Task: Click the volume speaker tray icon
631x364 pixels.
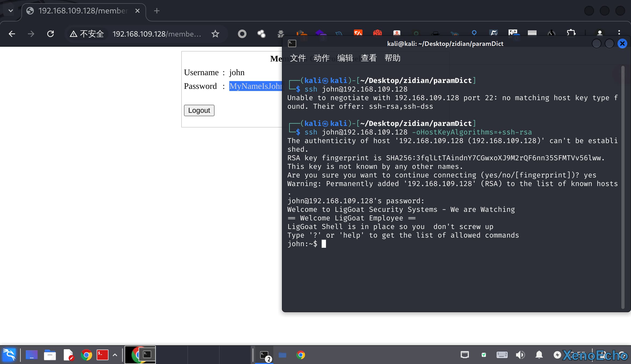Action: click(x=520, y=355)
